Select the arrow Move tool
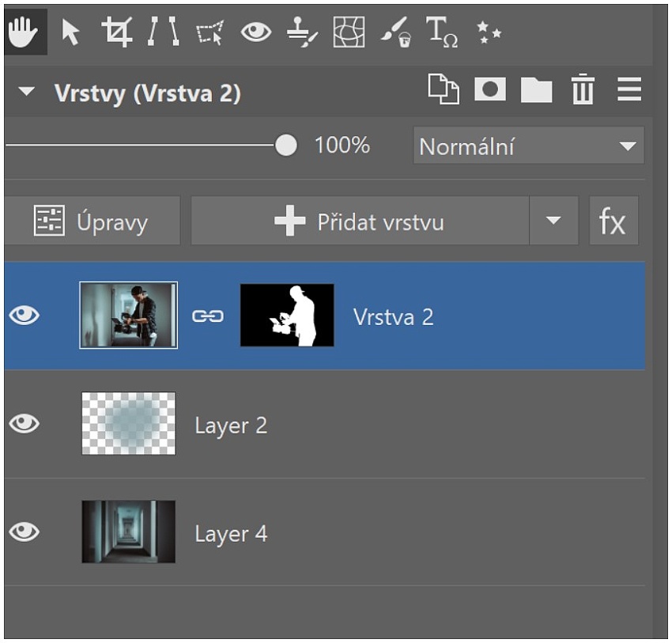 (x=70, y=32)
